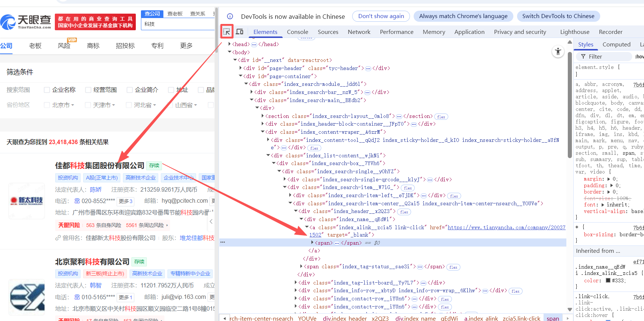Tick the 北京市 checkbox
Screen dimensions: 644x321
tap(47, 105)
